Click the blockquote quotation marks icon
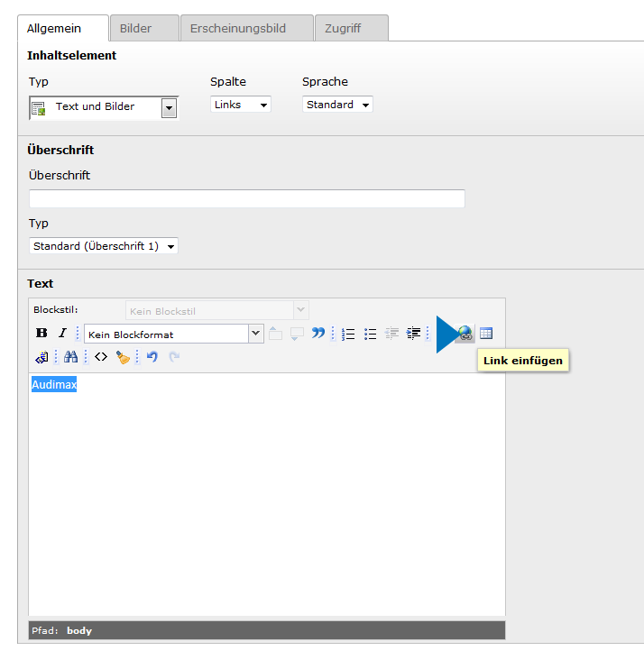Image resolution: width=644 pixels, height=660 pixels. (x=318, y=334)
